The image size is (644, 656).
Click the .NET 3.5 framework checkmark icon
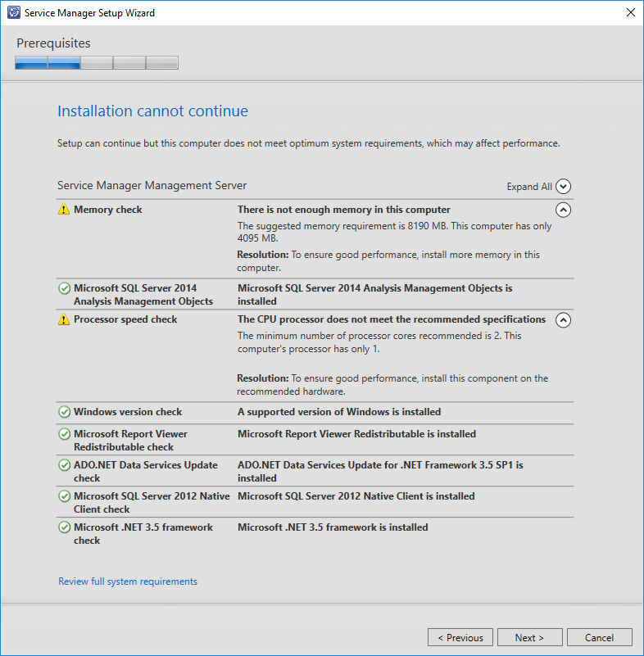pyautogui.click(x=64, y=527)
